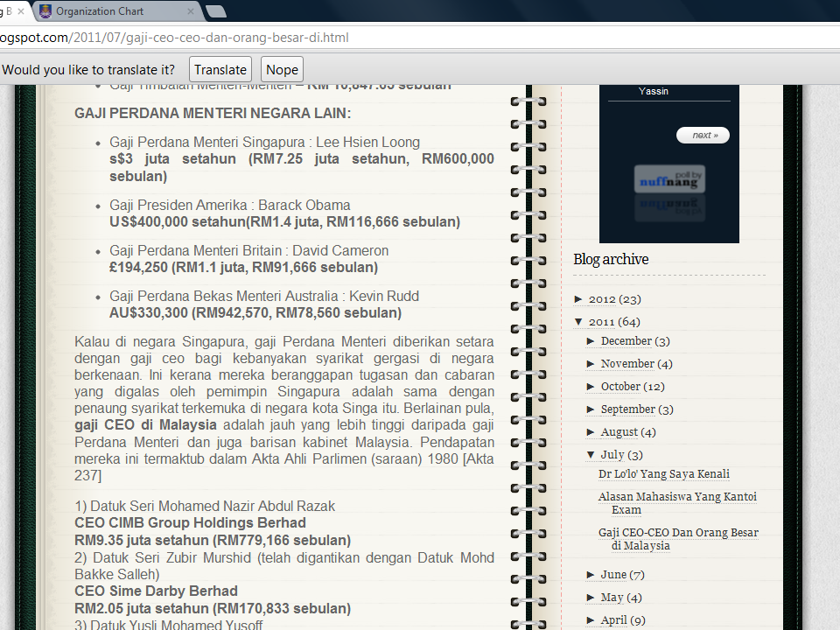Viewport: 840px width, 630px height.
Task: Click text CEO CIMB Group Holdings Berhad
Action: click(x=190, y=523)
